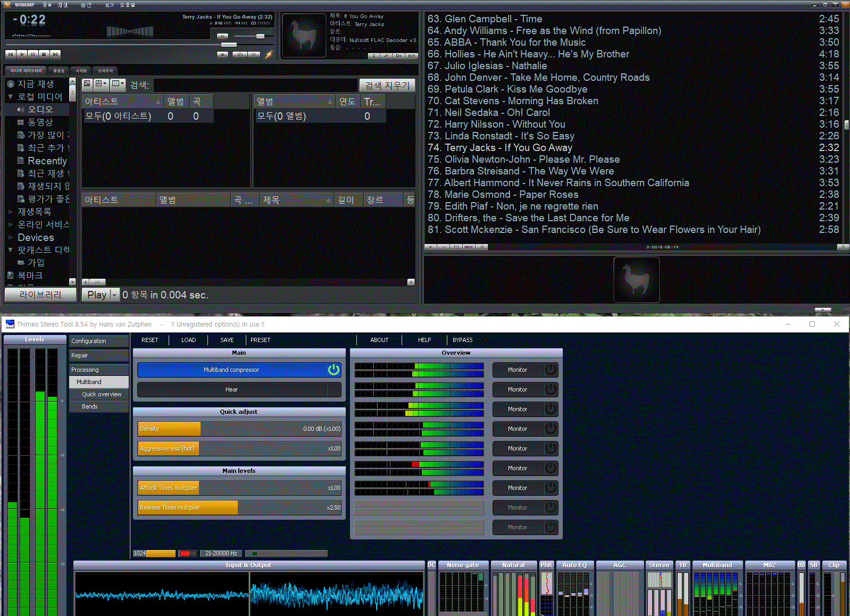The image size is (850, 616).
Task: Click RESET in Stereo Tool toolbar
Action: (150, 340)
